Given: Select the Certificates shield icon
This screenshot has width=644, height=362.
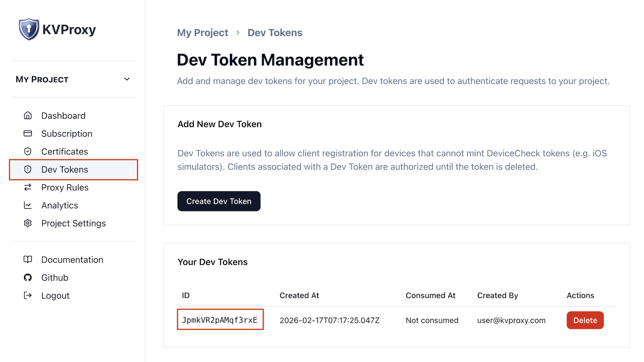Looking at the screenshot, I should point(28,151).
